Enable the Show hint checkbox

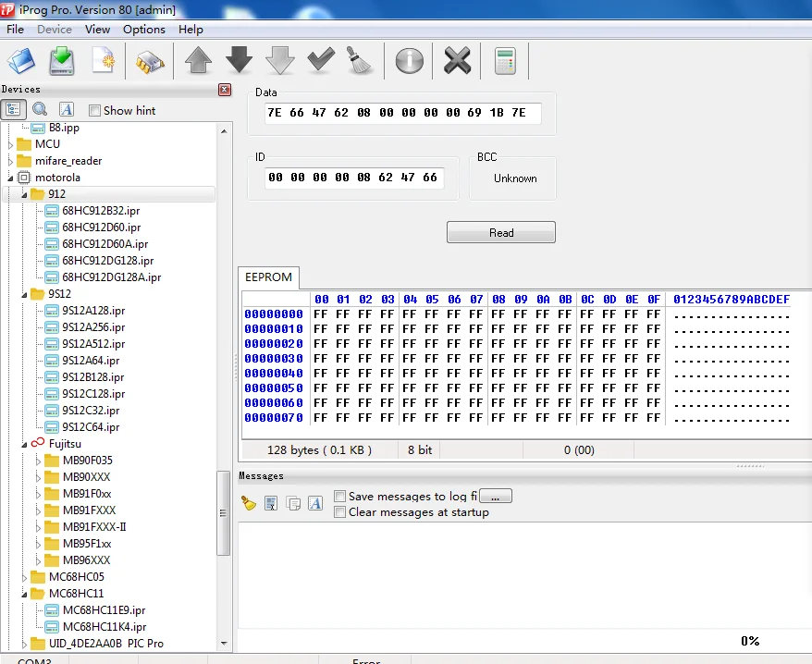click(94, 110)
